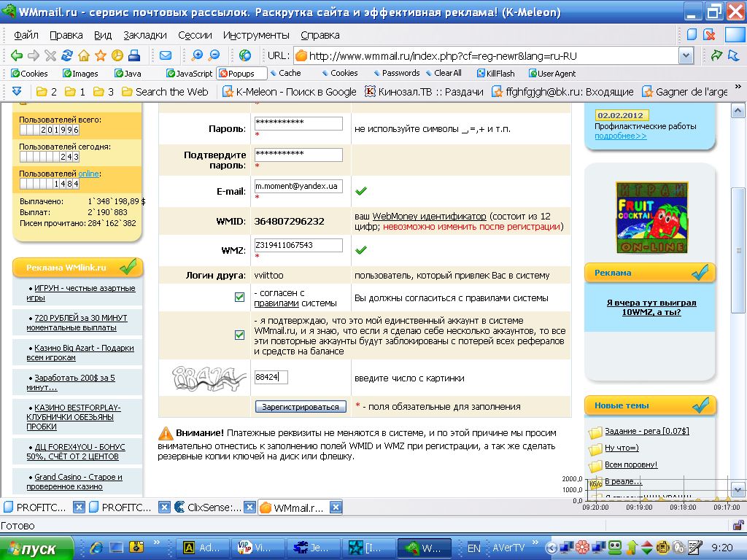The height and width of the screenshot is (560, 747).
Task: Open bookmark folder 1
Action: pyautogui.click(x=75, y=91)
